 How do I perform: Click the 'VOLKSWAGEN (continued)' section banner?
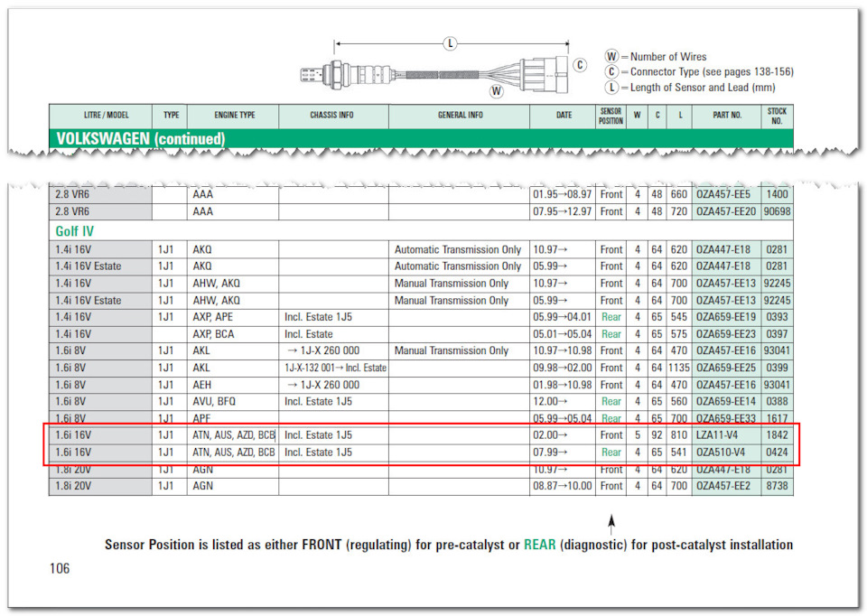[x=421, y=138]
